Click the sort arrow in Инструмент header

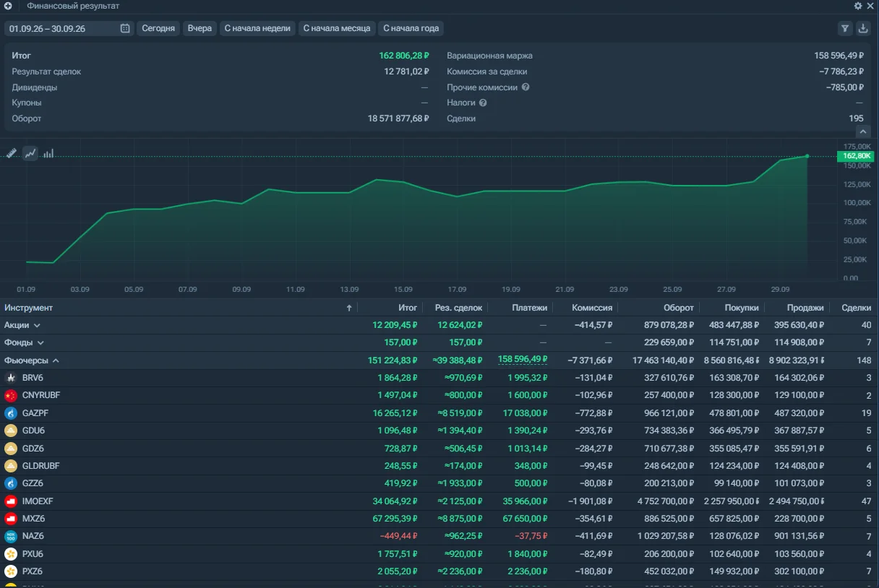click(349, 308)
